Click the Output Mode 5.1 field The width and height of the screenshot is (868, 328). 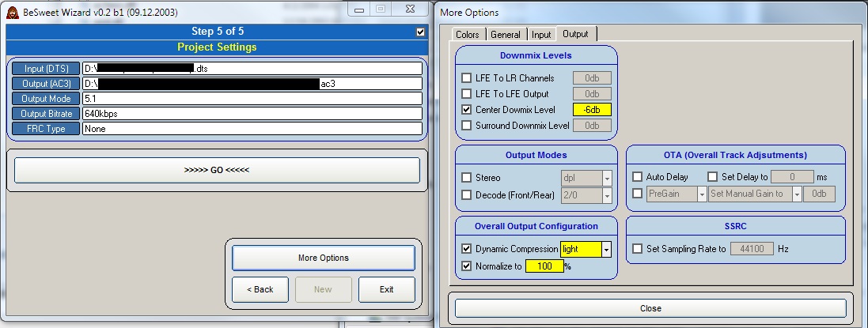(x=252, y=99)
